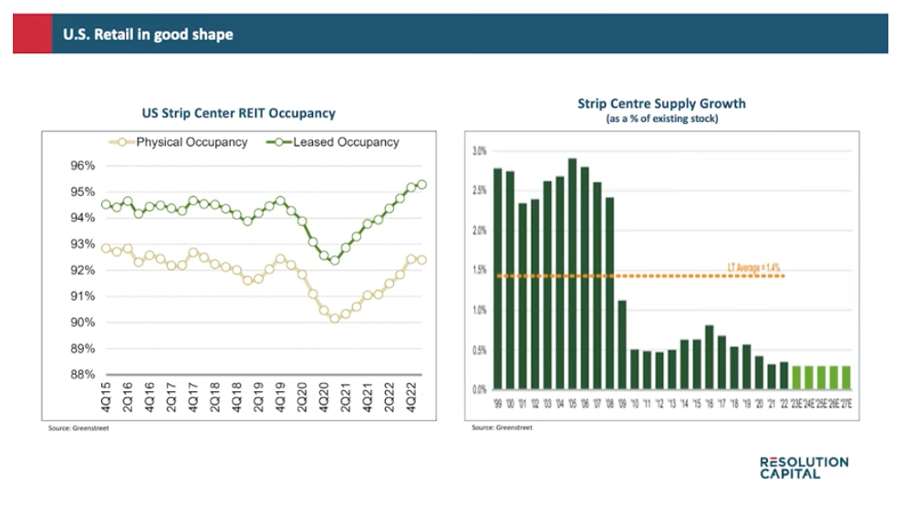Click Source: Greenstreet under the supply chart

(x=501, y=427)
